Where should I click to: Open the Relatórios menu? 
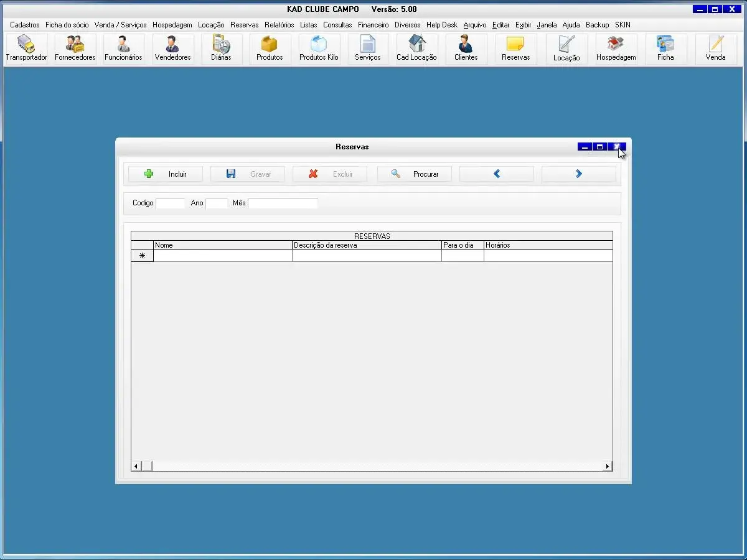(279, 25)
